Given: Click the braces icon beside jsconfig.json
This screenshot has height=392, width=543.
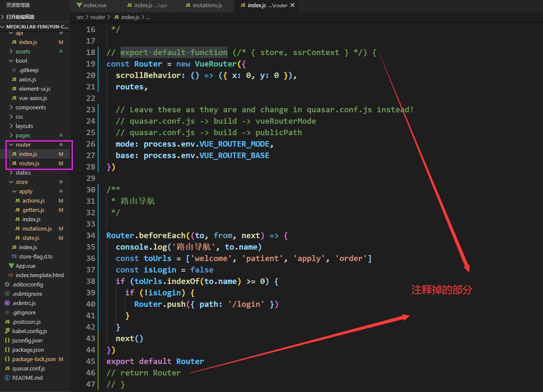Looking at the screenshot, I should 7,340.
